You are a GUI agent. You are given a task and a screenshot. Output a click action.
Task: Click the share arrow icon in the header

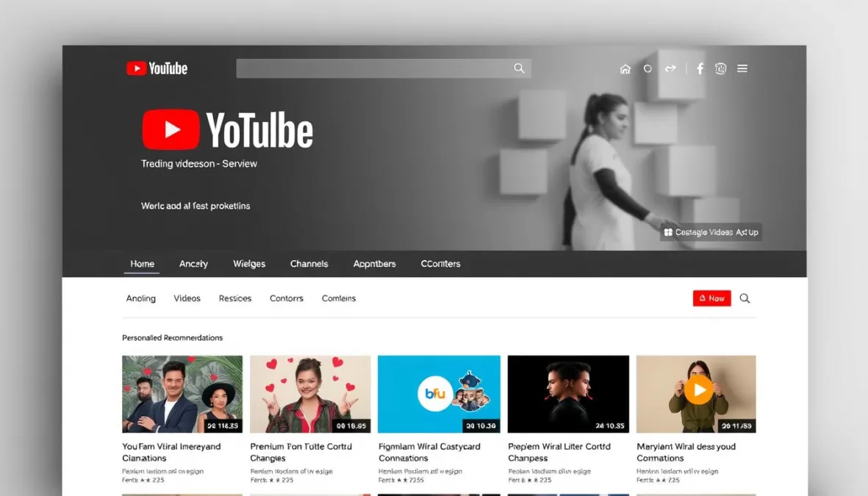point(670,68)
